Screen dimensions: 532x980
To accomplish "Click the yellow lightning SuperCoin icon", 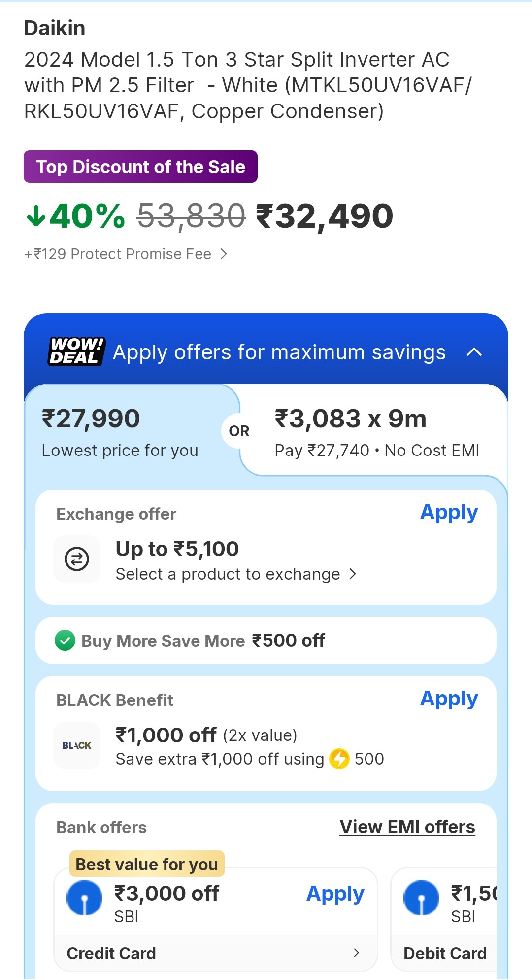I will pyautogui.click(x=339, y=759).
